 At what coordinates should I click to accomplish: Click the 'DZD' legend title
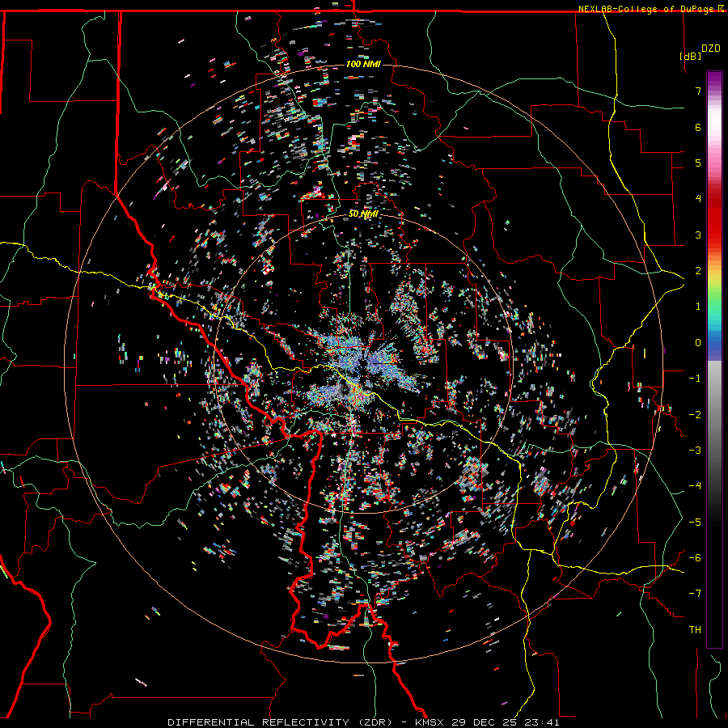711,49
